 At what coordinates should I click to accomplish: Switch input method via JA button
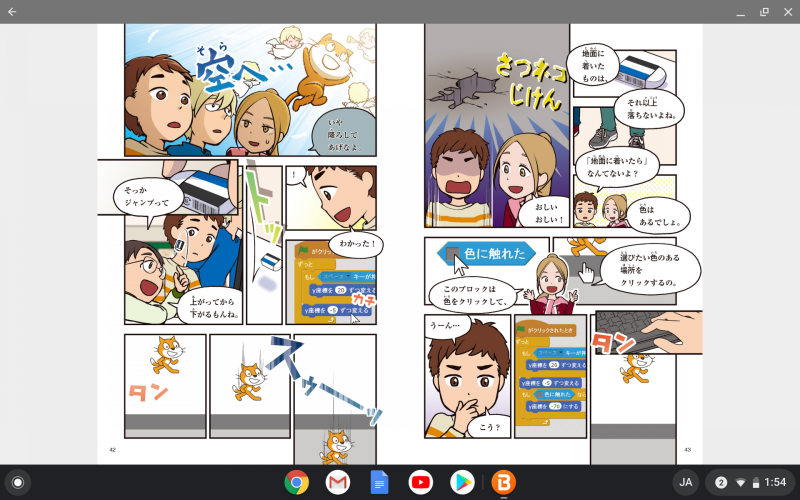click(x=686, y=482)
